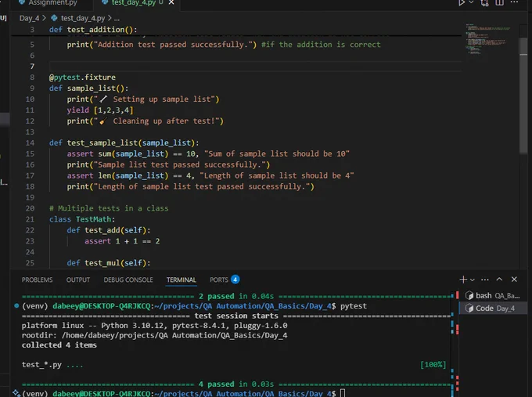Viewport: 532px width, 397px height.
Task: Expand the breadcrumb ellipsis symbol item
Action: (117, 19)
